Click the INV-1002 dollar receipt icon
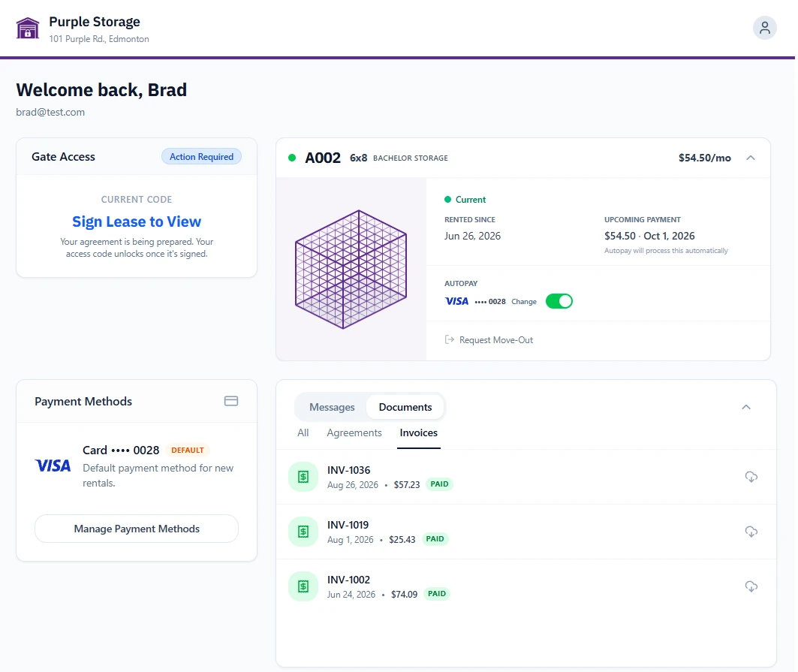The image size is (798, 672). click(x=303, y=586)
